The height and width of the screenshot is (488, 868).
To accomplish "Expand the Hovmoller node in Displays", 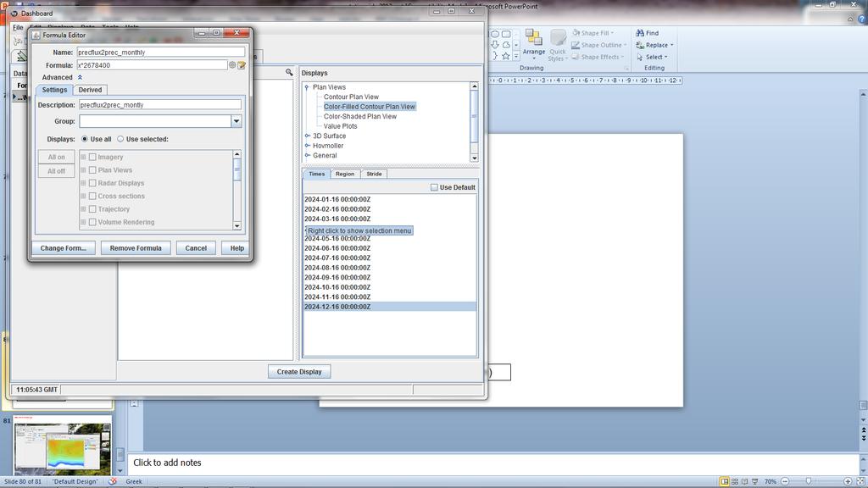I will point(307,146).
